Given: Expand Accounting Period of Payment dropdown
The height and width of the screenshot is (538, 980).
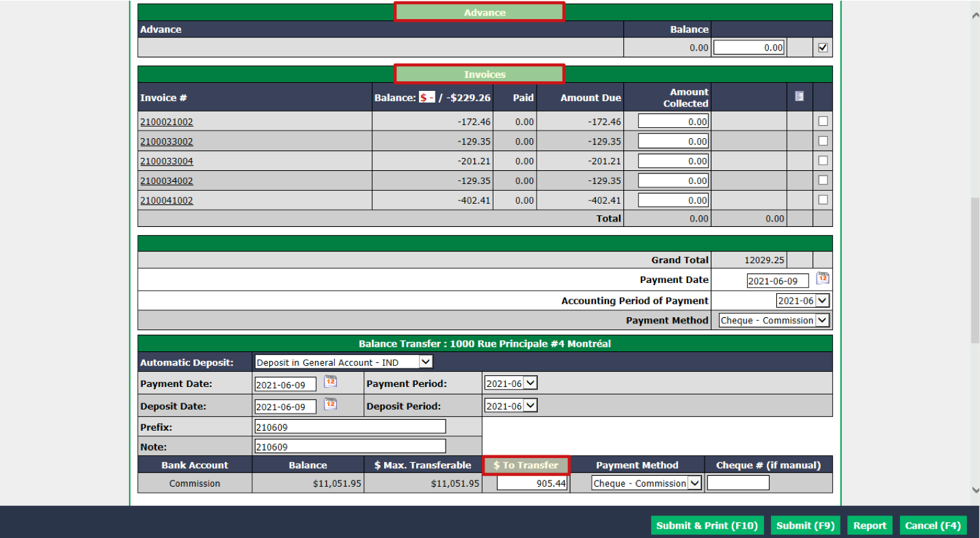Looking at the screenshot, I should [x=803, y=301].
